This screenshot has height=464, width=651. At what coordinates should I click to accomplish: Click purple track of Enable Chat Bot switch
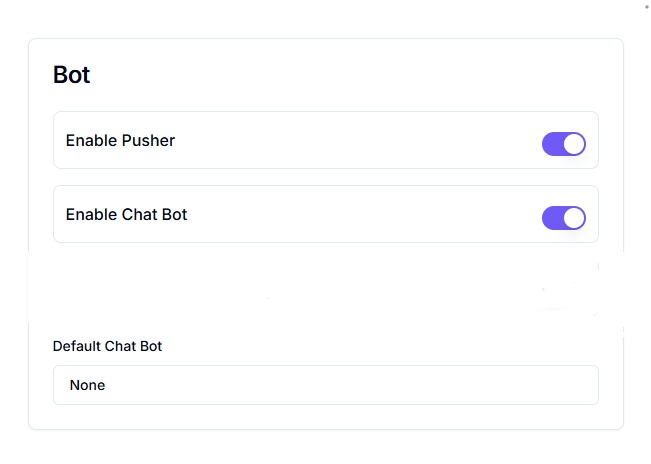[x=553, y=218]
